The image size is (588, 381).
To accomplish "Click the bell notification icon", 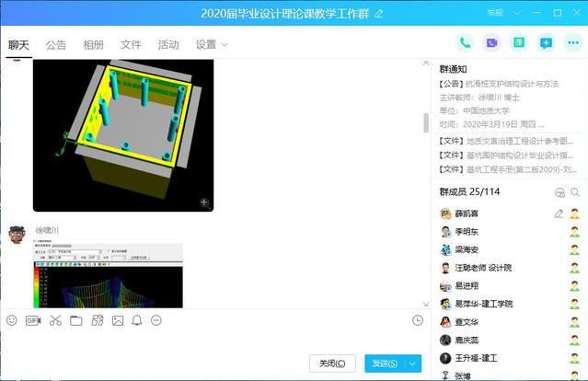I will (137, 320).
